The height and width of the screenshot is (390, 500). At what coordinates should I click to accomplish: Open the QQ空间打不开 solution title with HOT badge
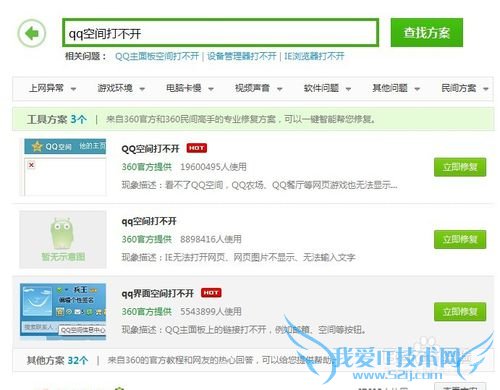click(x=150, y=148)
